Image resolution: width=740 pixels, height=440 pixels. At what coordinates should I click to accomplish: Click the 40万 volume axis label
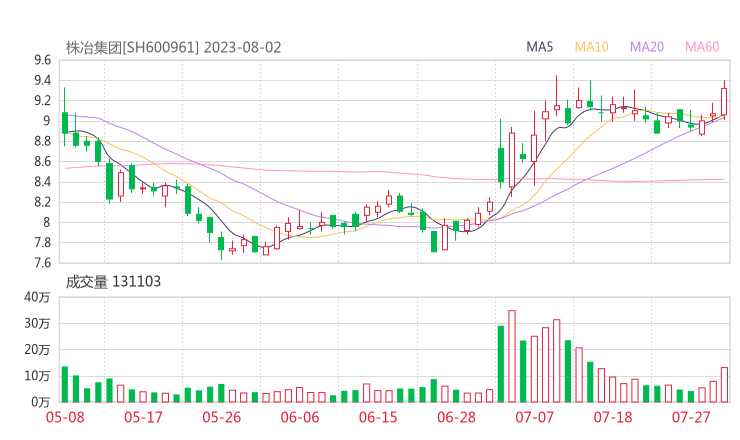pos(37,297)
